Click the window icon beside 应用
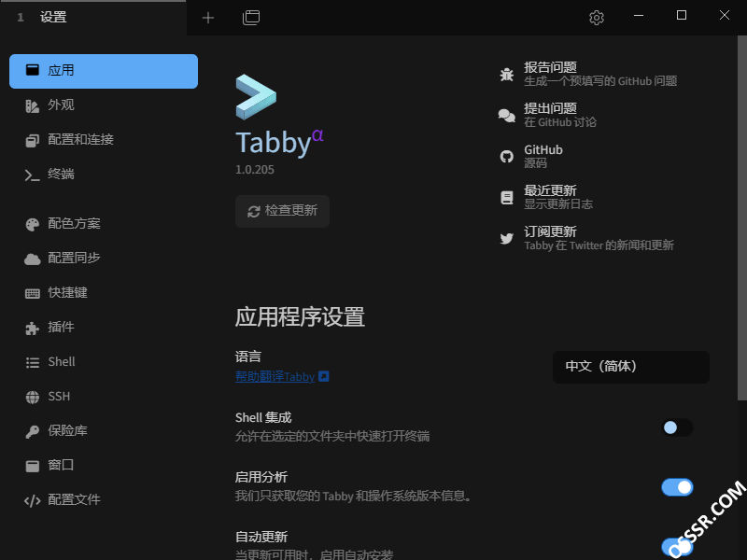Image resolution: width=747 pixels, height=560 pixels. pos(33,71)
